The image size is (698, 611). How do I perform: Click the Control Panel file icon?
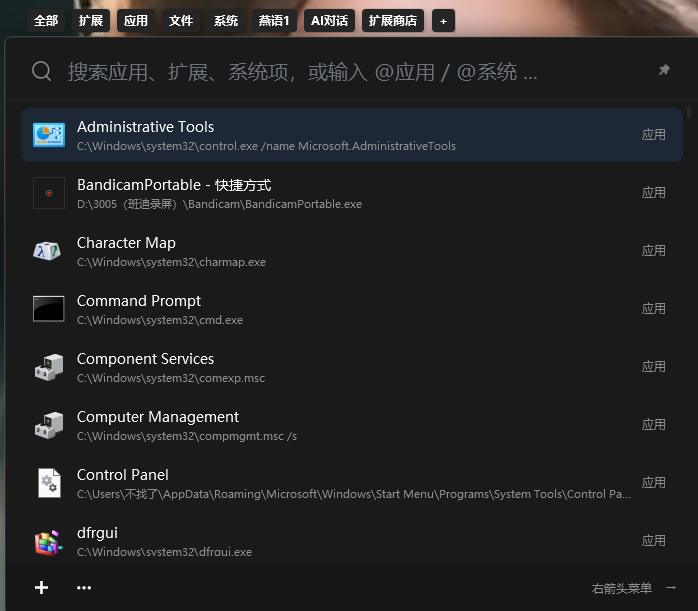point(49,483)
